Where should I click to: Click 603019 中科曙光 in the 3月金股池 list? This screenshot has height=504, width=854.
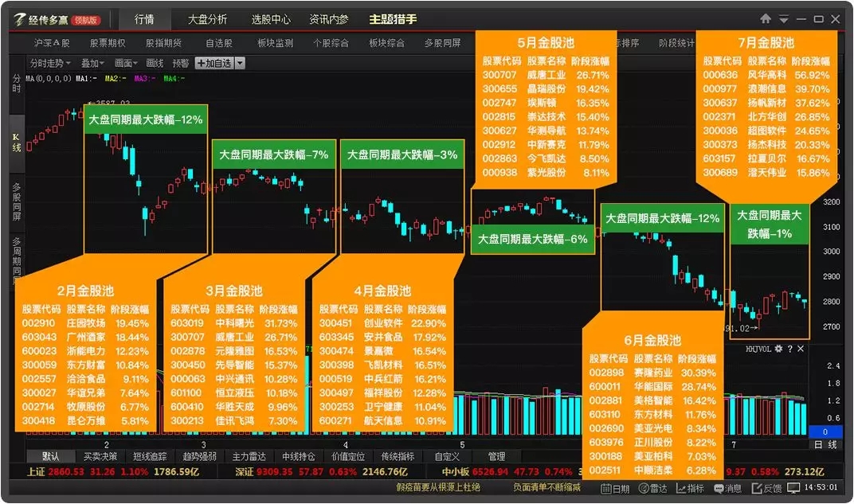click(x=234, y=323)
